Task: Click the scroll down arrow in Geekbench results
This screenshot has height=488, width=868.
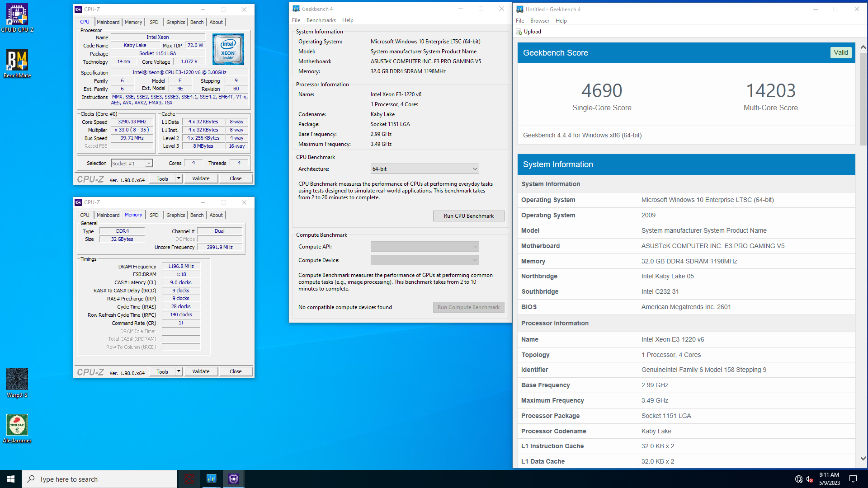Action: (863, 458)
